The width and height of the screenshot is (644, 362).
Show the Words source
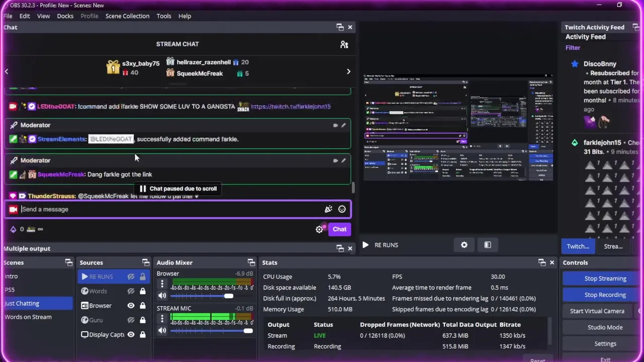(x=131, y=291)
